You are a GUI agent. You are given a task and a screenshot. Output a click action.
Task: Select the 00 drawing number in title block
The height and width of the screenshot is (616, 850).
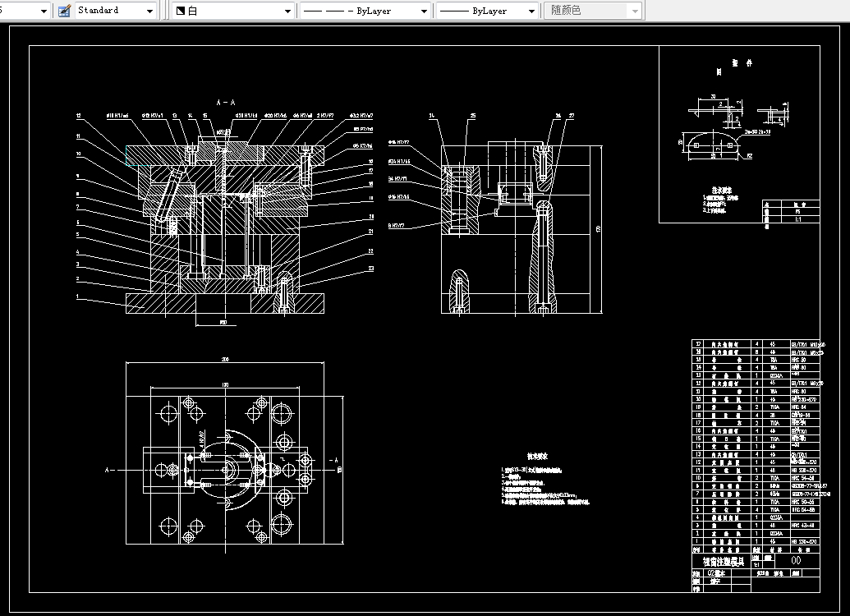point(797,560)
